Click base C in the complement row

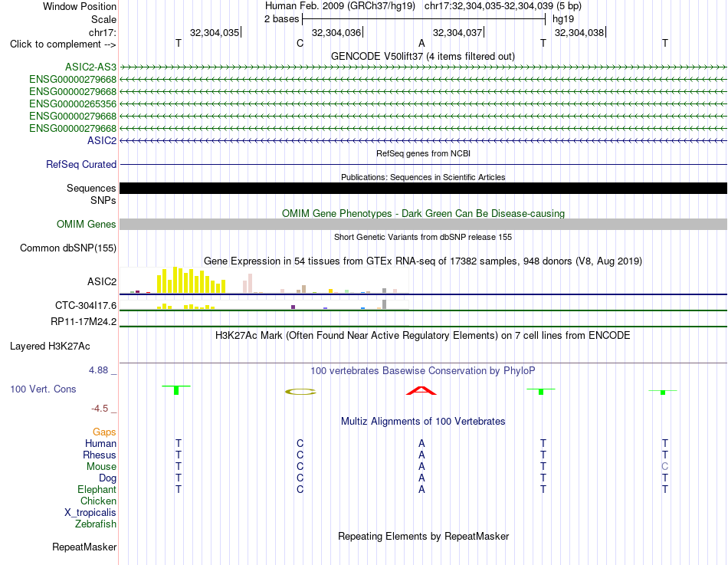tap(300, 43)
